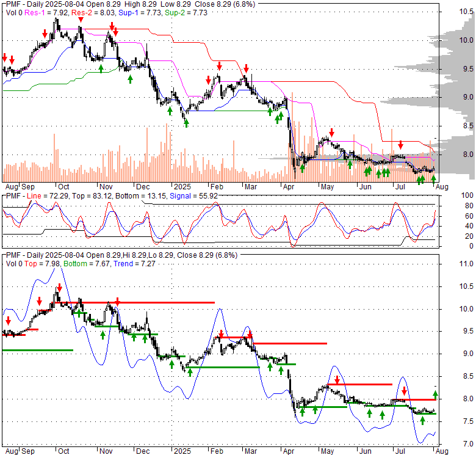Click the Feb month label under upper chart
Viewport: 476px width, 455px height.
tap(217, 187)
